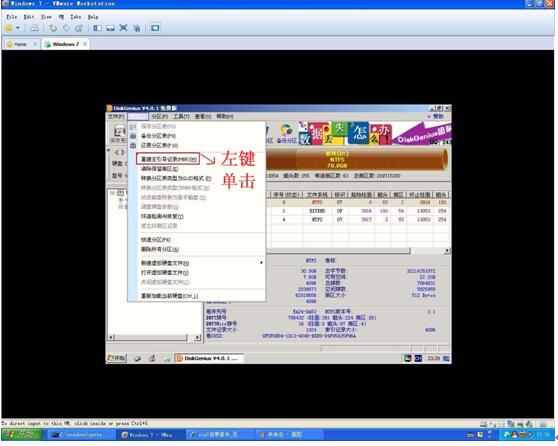Click the DiskGenius V4.0.1 taskbar button
Screen dimensions: 558x446
209,358
